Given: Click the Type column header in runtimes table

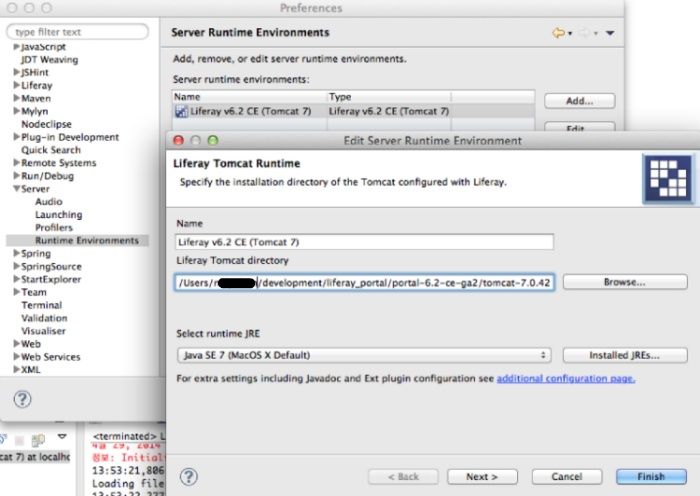Looking at the screenshot, I should pos(389,97).
